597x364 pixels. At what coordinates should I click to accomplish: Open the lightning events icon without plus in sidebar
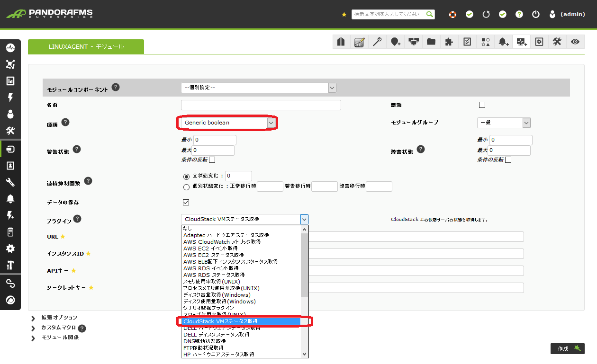pyautogui.click(x=10, y=98)
